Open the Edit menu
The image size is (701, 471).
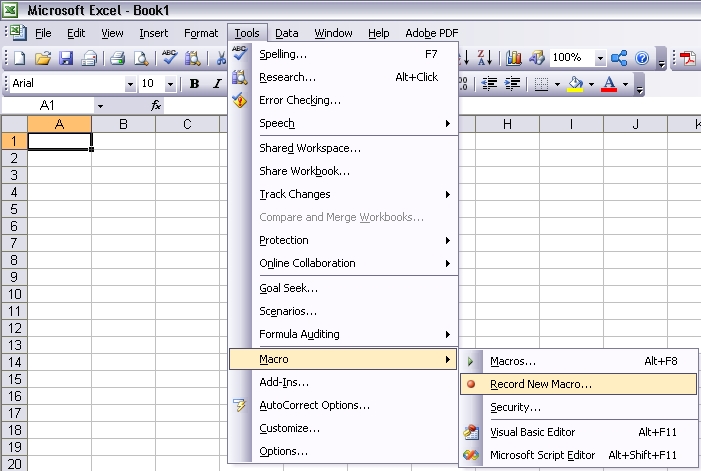pyautogui.click(x=76, y=33)
